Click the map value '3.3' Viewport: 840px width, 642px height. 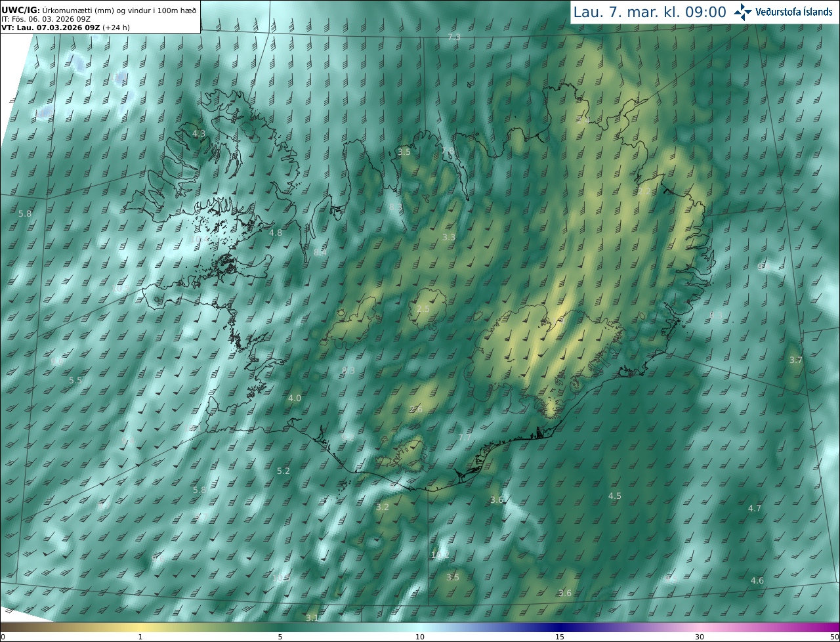(449, 237)
